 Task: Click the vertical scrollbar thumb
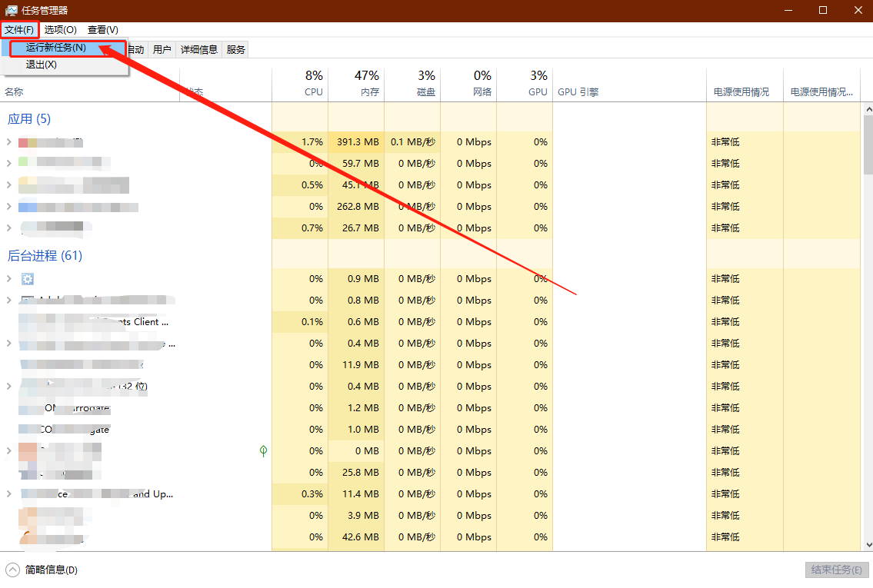click(x=868, y=146)
